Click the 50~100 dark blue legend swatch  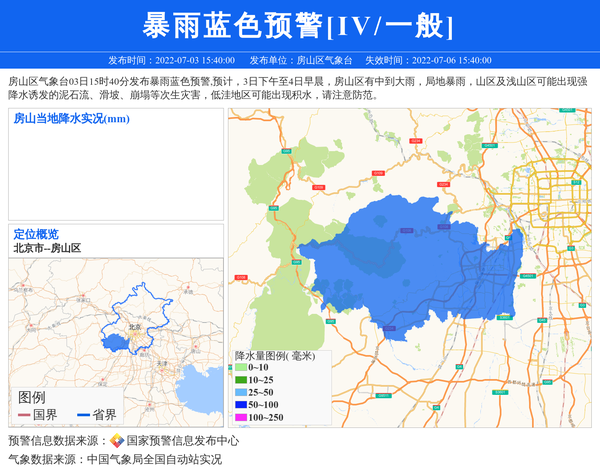(240, 405)
